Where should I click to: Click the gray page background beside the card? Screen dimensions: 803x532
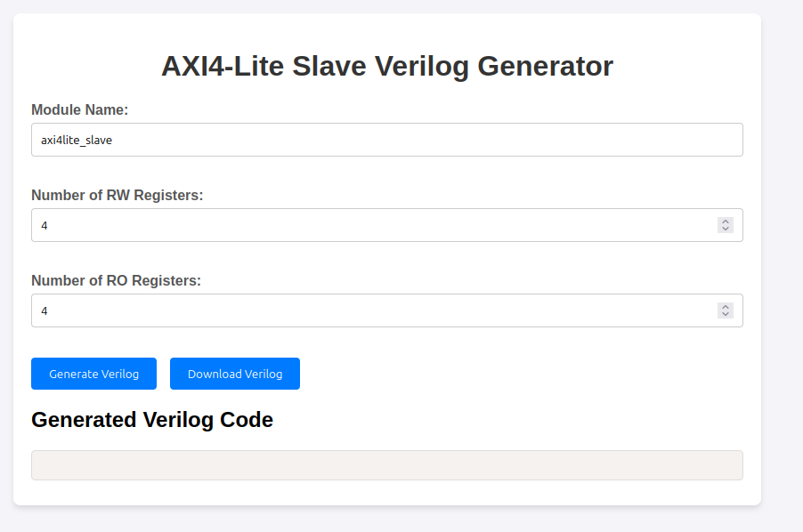[x=782, y=267]
